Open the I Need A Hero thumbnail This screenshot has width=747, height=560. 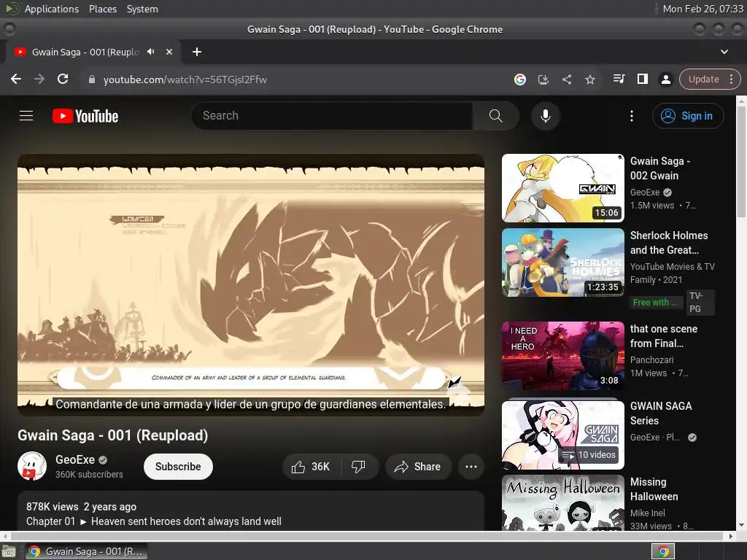[563, 356]
